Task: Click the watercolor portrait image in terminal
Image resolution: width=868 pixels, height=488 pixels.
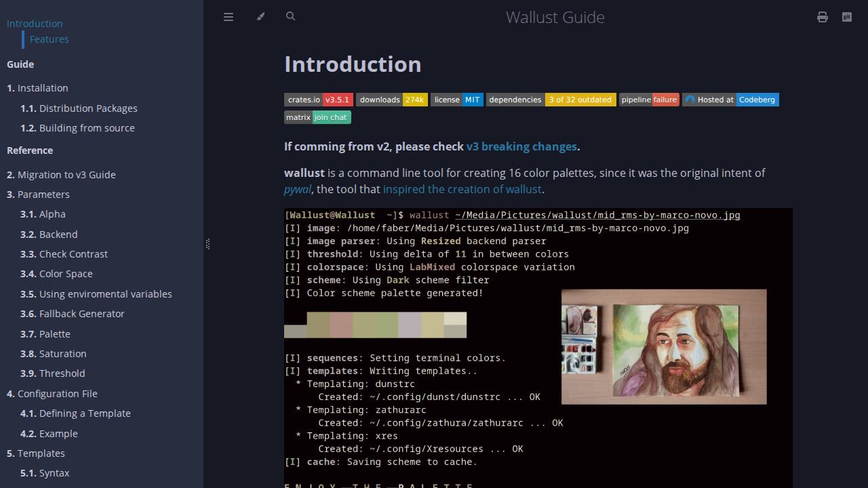Action: pyautogui.click(x=664, y=347)
